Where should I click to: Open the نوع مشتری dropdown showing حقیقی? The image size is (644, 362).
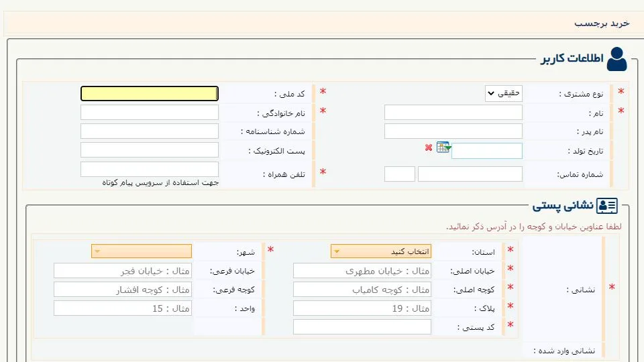pyautogui.click(x=504, y=94)
